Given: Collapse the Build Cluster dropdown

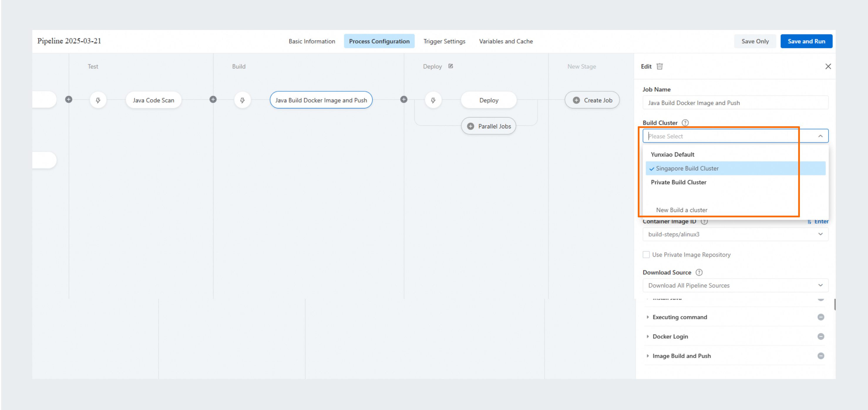Looking at the screenshot, I should click(820, 136).
